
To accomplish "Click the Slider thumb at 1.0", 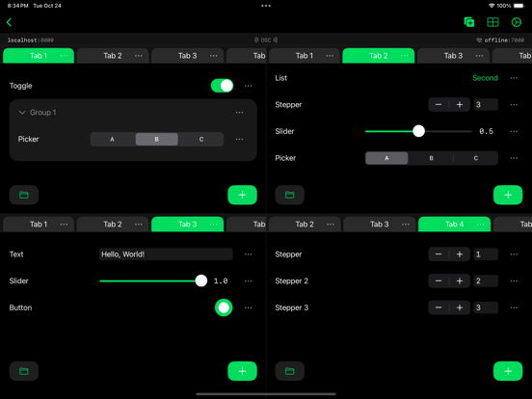I will (201, 280).
